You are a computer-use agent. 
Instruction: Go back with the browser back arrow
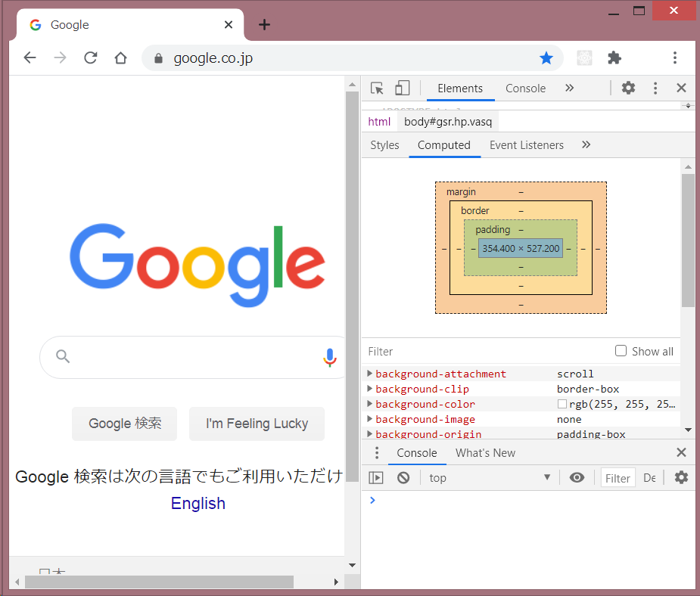tap(30, 58)
